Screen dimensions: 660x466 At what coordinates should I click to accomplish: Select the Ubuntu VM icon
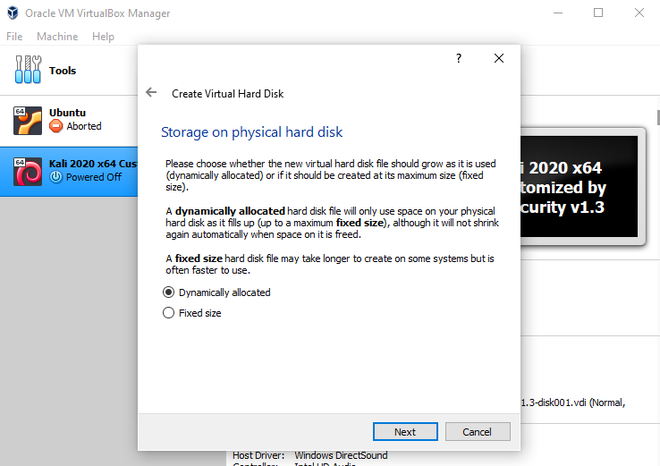[26, 119]
